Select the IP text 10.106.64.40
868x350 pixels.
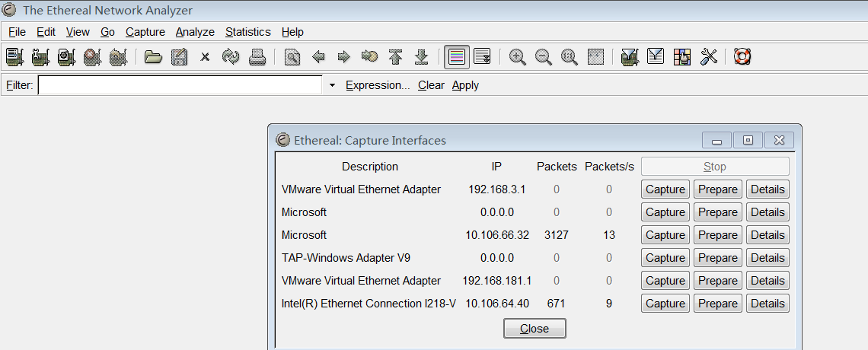(x=497, y=304)
